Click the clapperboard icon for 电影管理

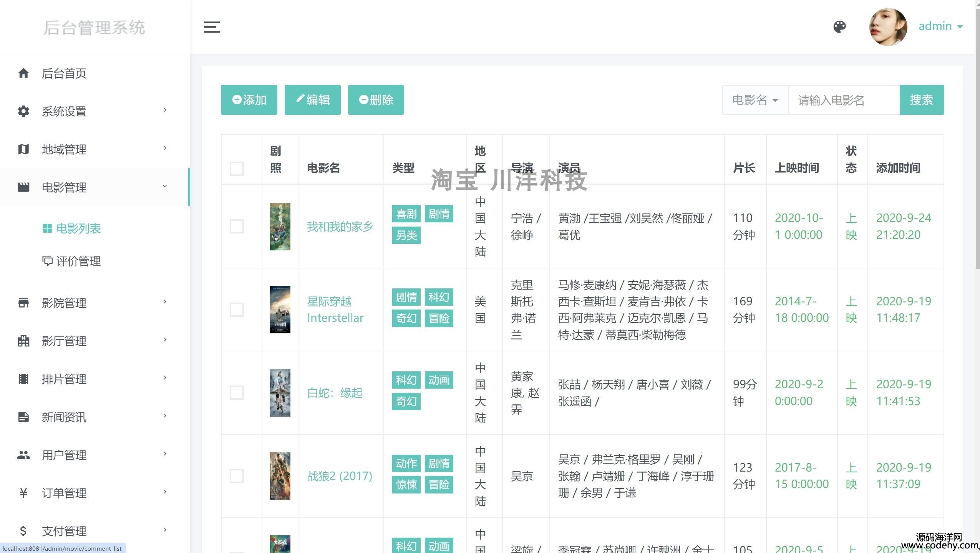23,187
